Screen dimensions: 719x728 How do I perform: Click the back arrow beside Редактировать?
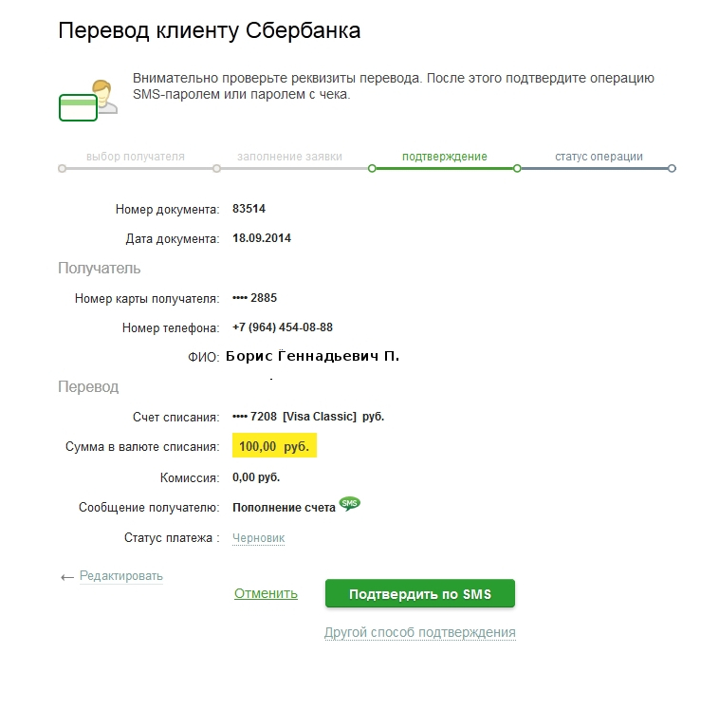tap(66, 577)
